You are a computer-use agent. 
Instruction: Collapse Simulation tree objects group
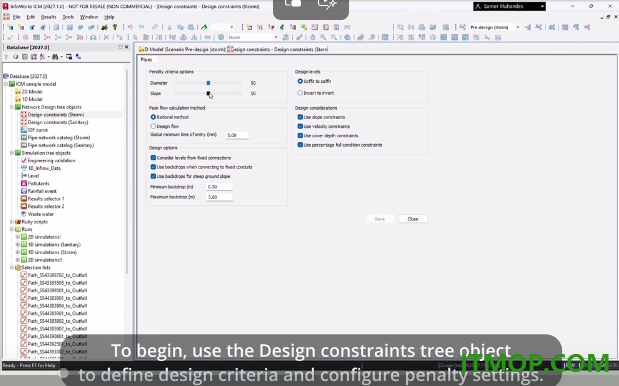(x=12, y=153)
